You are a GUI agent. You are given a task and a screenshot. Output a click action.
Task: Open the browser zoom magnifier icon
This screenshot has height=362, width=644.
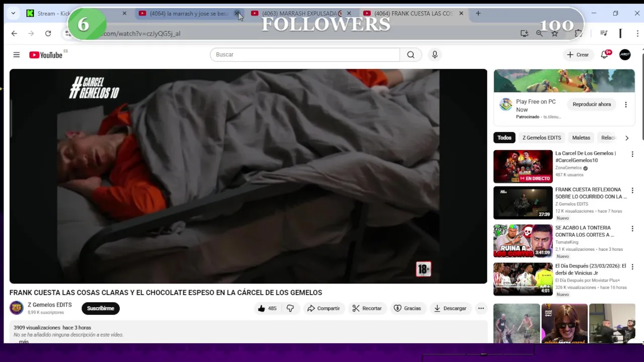[x=539, y=33]
